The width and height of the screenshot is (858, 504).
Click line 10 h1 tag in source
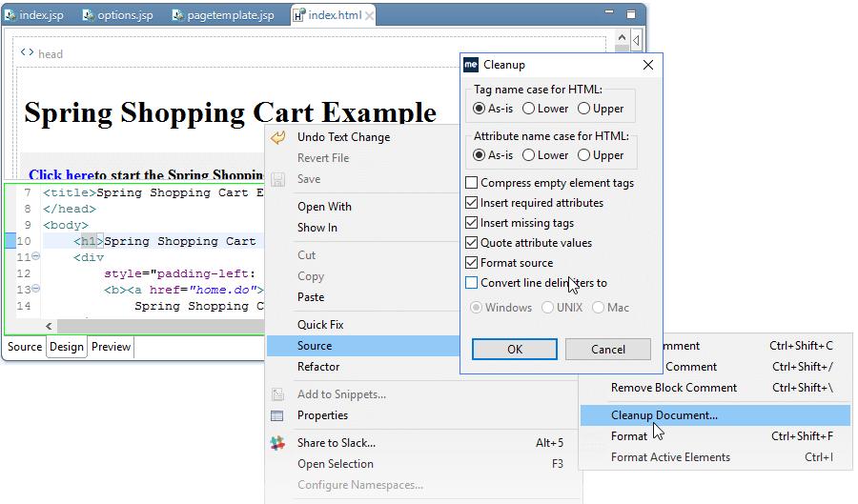pos(89,241)
